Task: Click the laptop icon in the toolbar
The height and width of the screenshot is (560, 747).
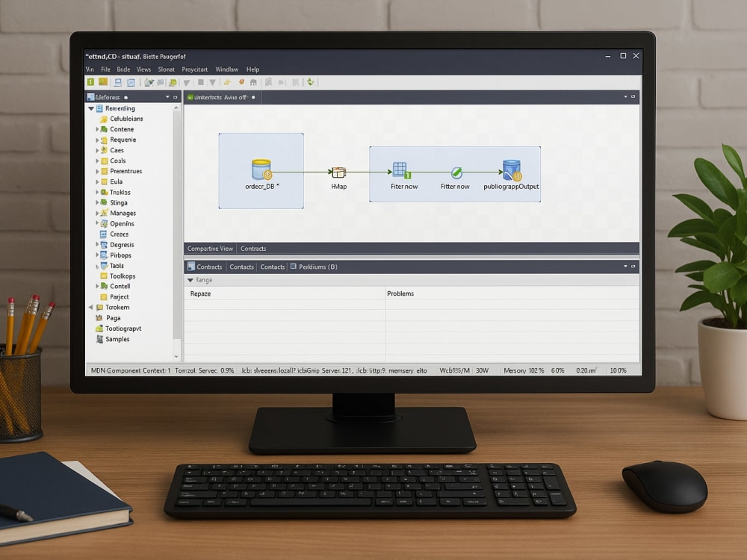Action: click(x=118, y=82)
